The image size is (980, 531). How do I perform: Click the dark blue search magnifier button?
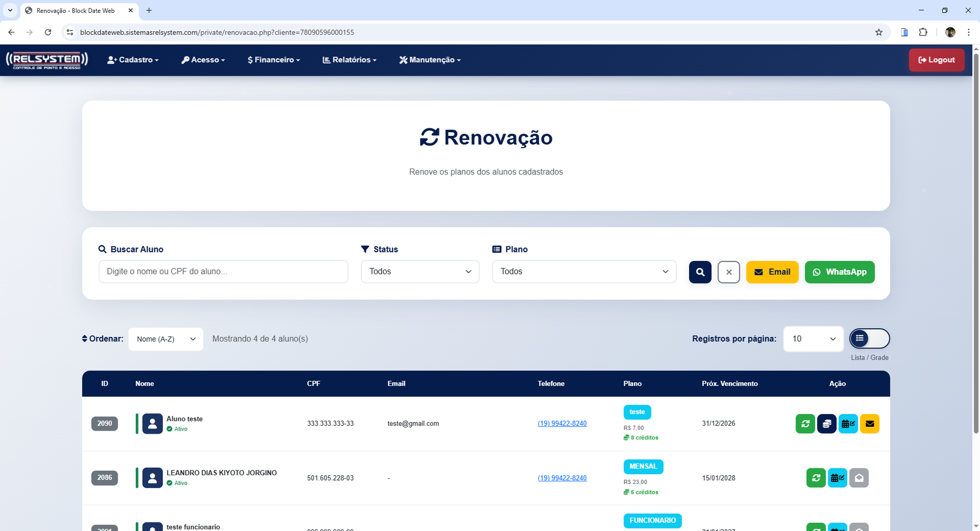[700, 272]
